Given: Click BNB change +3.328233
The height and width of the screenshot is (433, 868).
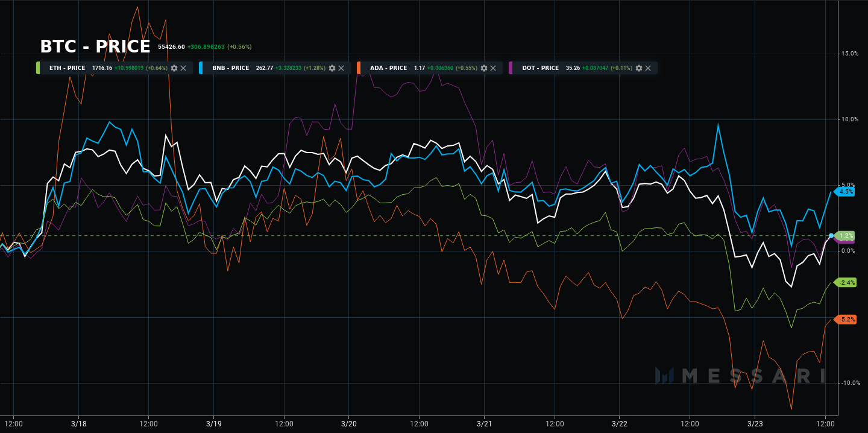Looking at the screenshot, I should click(289, 68).
